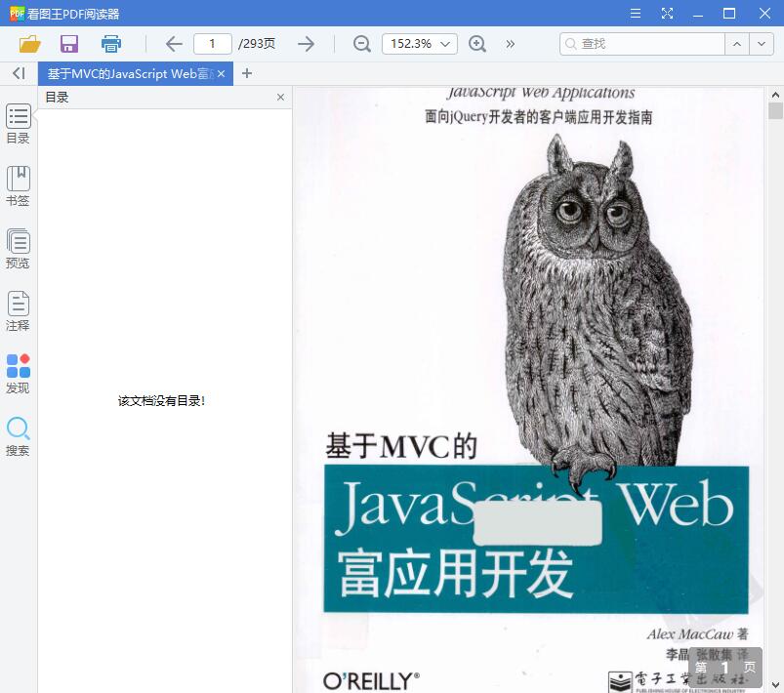Open the main menu hamburger icon
This screenshot has height=693, width=784.
(636, 14)
